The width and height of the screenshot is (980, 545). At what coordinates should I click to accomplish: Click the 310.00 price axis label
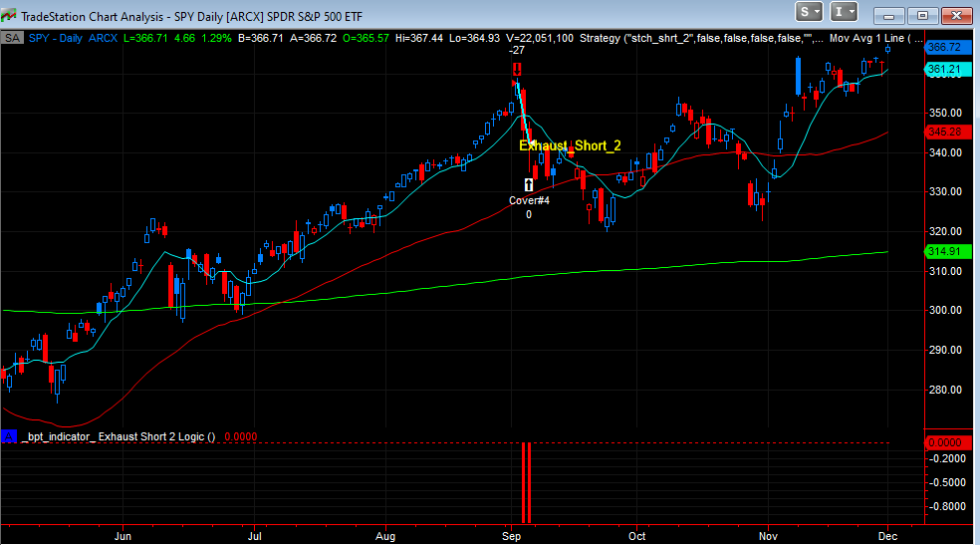(x=945, y=271)
